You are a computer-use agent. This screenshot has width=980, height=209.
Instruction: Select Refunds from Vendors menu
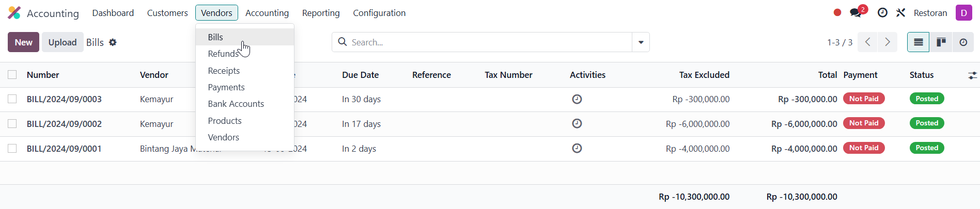pyautogui.click(x=223, y=54)
